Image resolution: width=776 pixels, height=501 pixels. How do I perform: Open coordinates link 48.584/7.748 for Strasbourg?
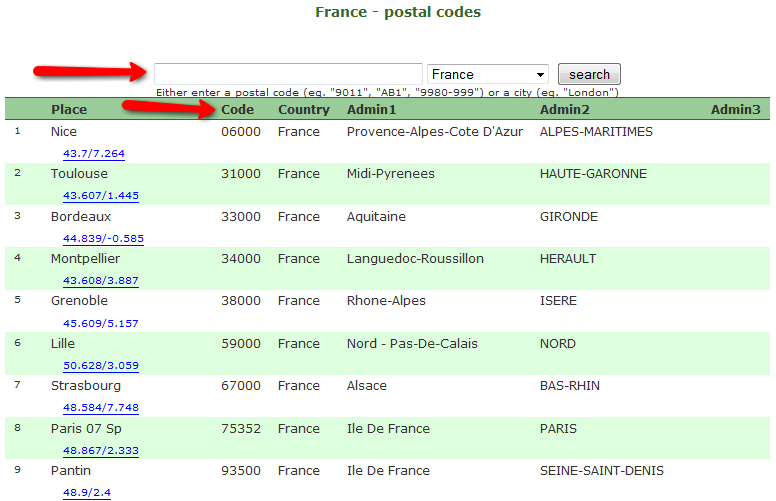click(100, 407)
